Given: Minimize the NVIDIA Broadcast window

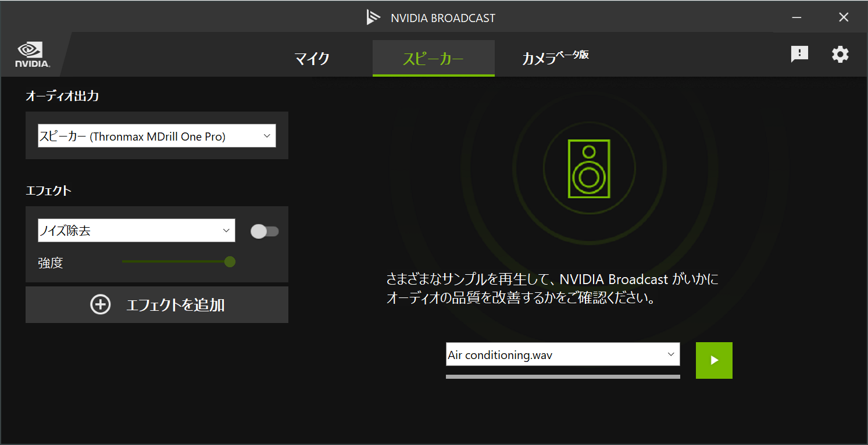Looking at the screenshot, I should coord(797,17).
